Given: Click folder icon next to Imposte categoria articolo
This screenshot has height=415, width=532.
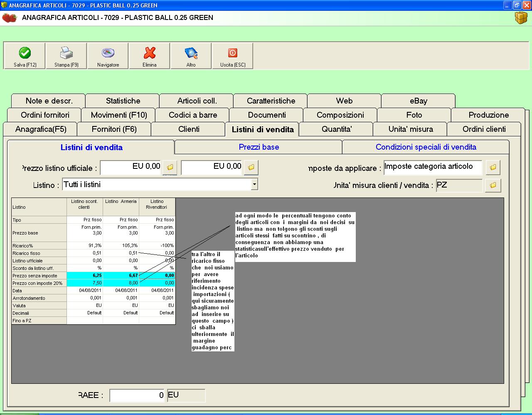Looking at the screenshot, I should [493, 167].
